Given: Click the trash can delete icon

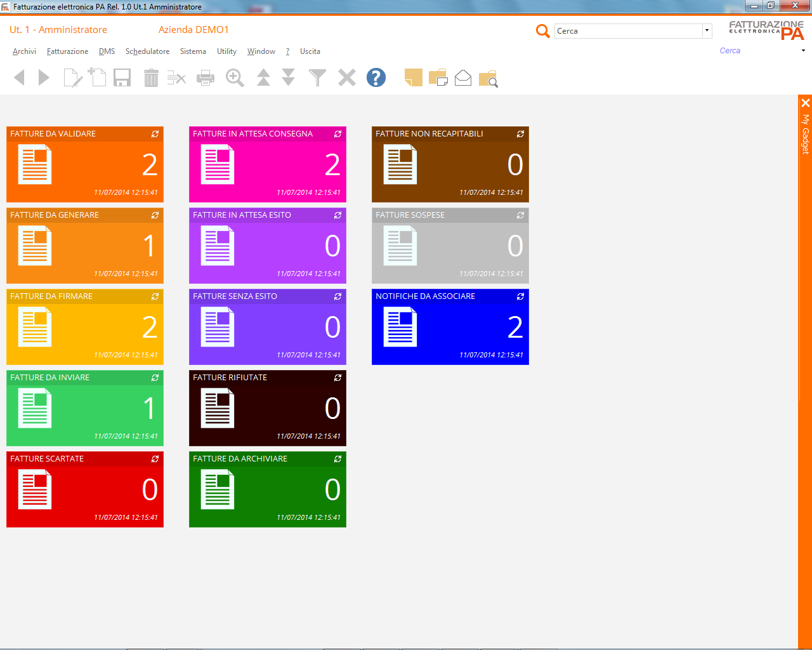Looking at the screenshot, I should pos(151,77).
